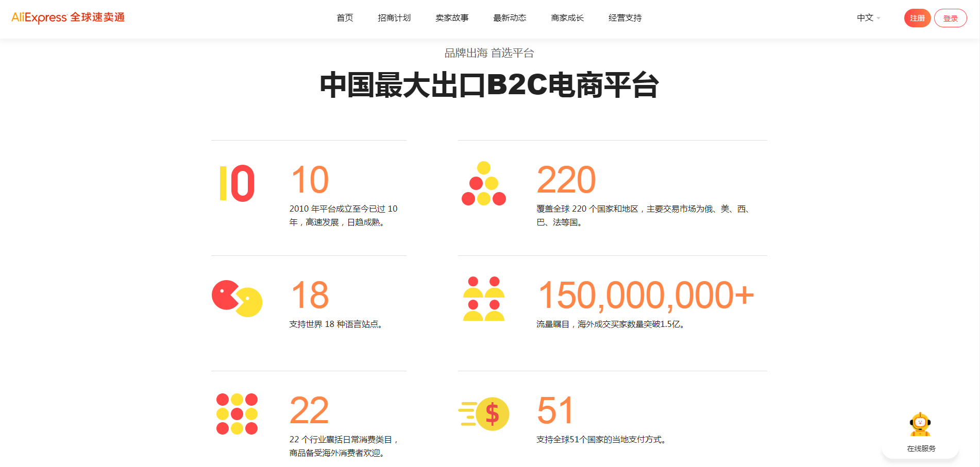Expand the language options via the chevron arrow
Image resolution: width=980 pixels, height=467 pixels.
pos(880,18)
